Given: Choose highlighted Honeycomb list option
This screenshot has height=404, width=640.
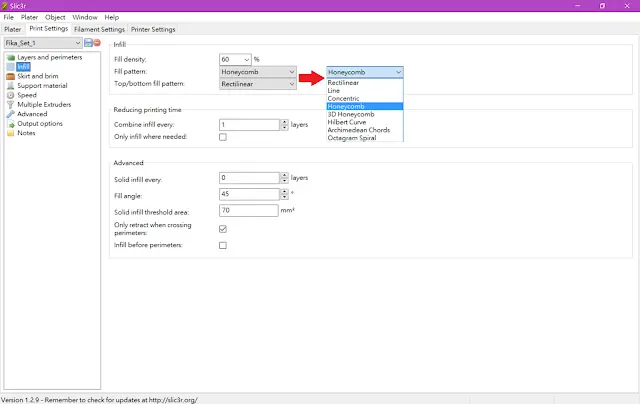Looking at the screenshot, I should click(x=365, y=107).
